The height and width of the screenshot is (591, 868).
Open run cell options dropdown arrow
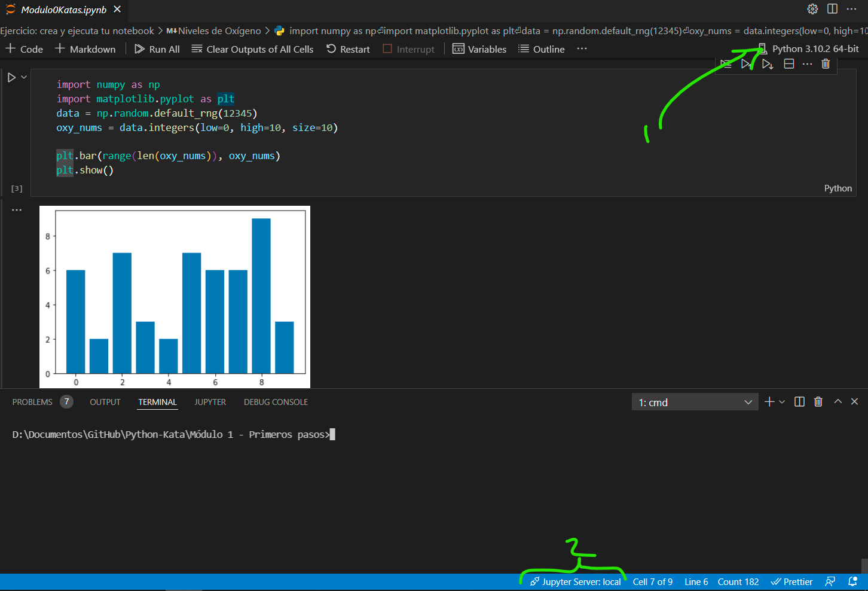tap(24, 77)
